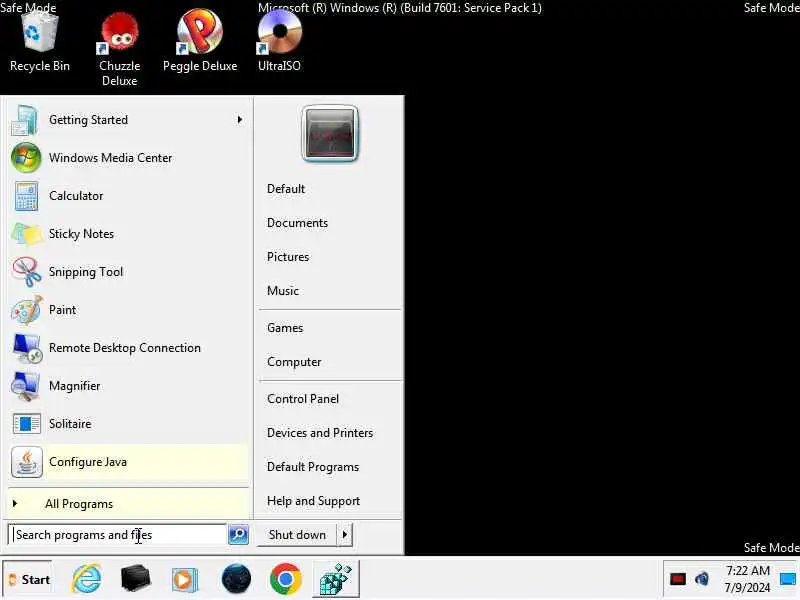Viewport: 800px width, 600px height.
Task: Expand the Getting Started submenu arrow
Action: (x=240, y=120)
